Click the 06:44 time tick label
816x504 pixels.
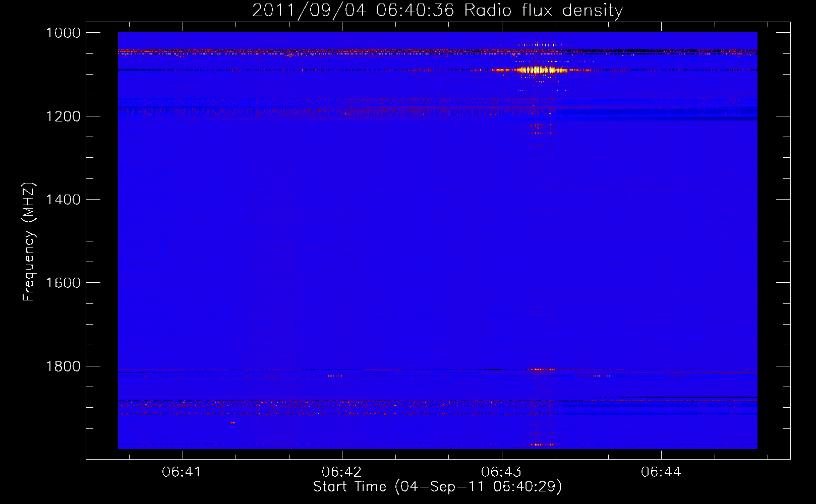(x=661, y=472)
